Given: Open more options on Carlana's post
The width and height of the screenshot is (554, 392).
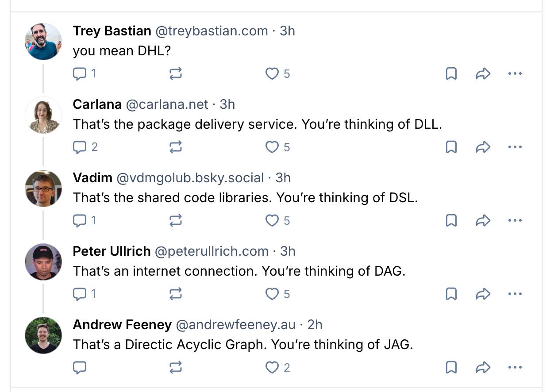Looking at the screenshot, I should click(x=515, y=147).
